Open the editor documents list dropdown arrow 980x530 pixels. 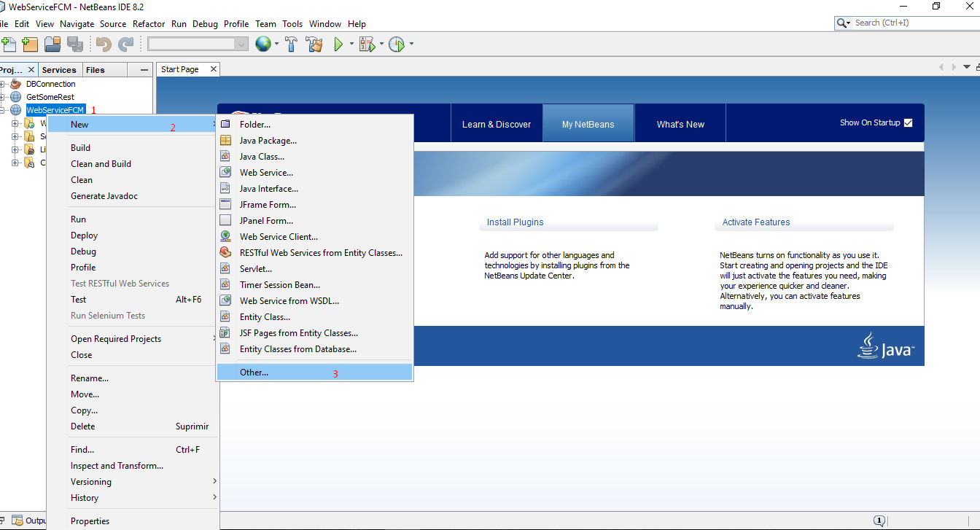tap(968, 67)
